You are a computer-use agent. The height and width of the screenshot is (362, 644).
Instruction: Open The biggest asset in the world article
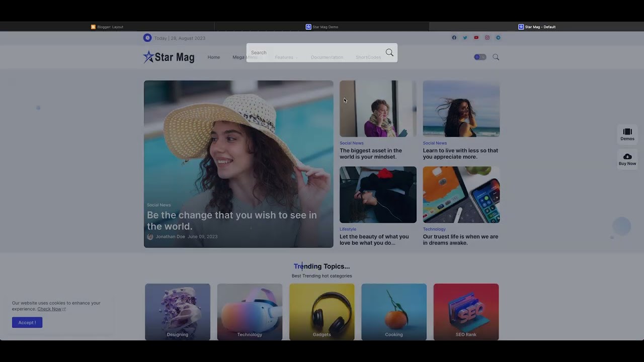click(x=371, y=153)
